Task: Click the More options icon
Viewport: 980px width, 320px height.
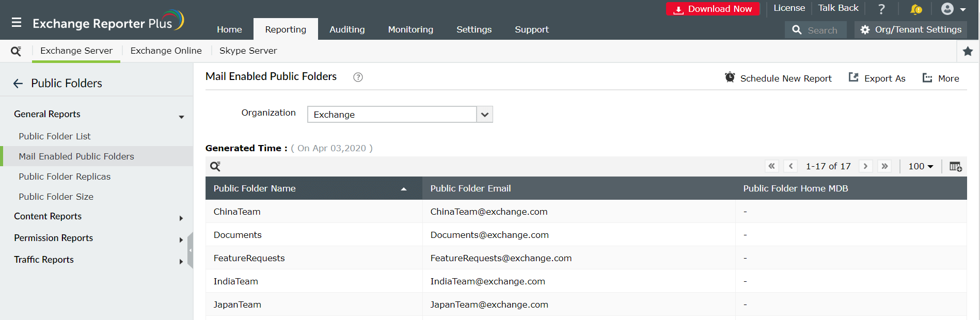Action: 927,78
